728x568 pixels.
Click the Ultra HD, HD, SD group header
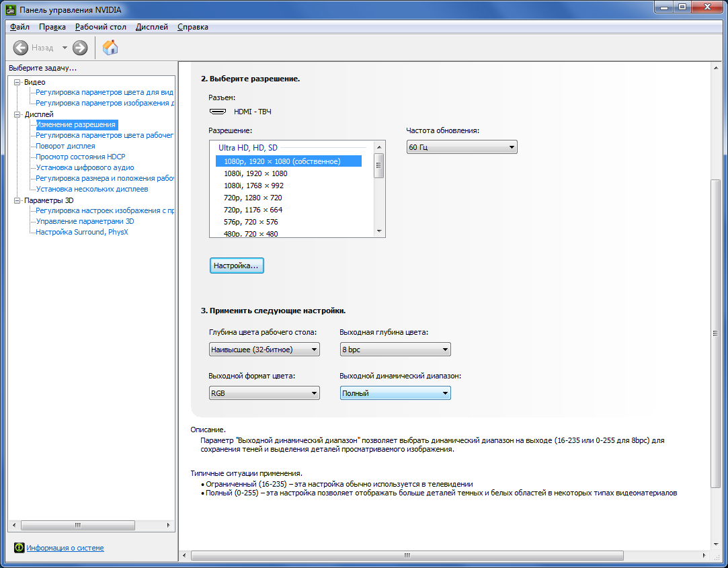pyautogui.click(x=248, y=148)
